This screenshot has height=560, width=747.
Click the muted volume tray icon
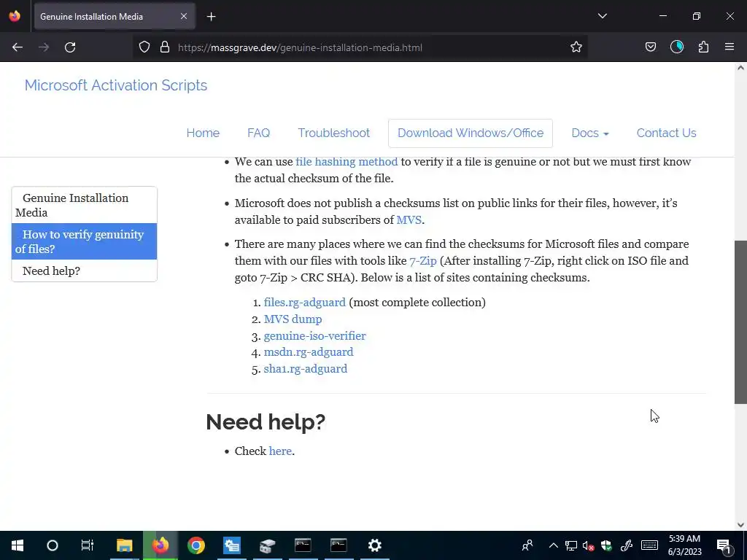pos(589,545)
